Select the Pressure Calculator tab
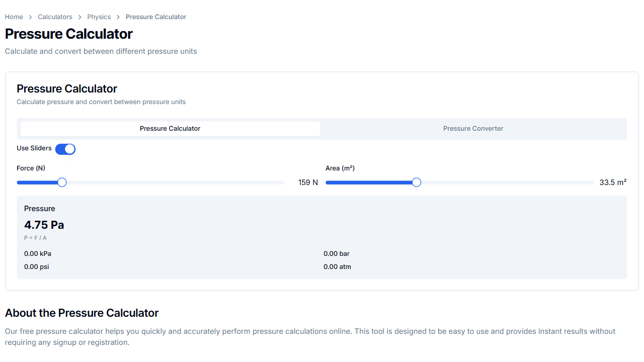644x362 pixels. pyautogui.click(x=170, y=128)
